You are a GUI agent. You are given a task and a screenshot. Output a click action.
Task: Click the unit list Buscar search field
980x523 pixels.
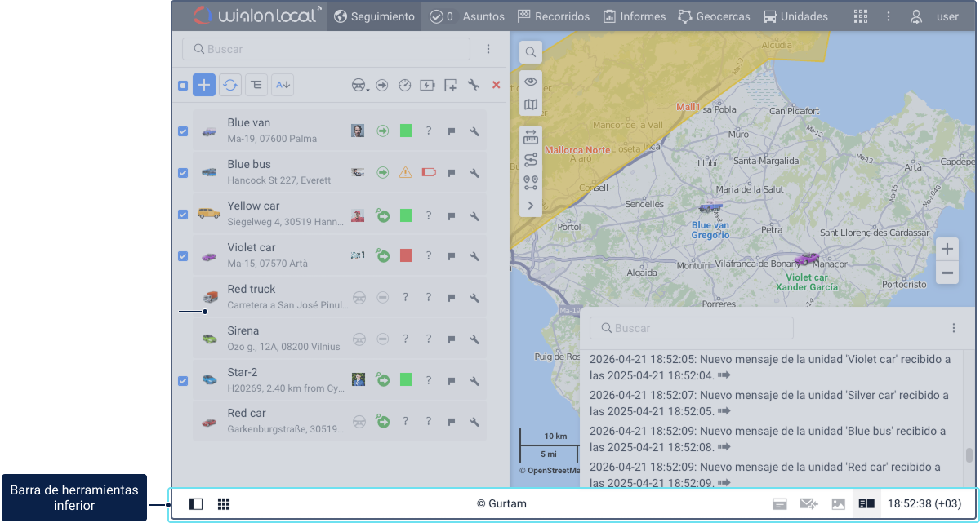pyautogui.click(x=327, y=49)
